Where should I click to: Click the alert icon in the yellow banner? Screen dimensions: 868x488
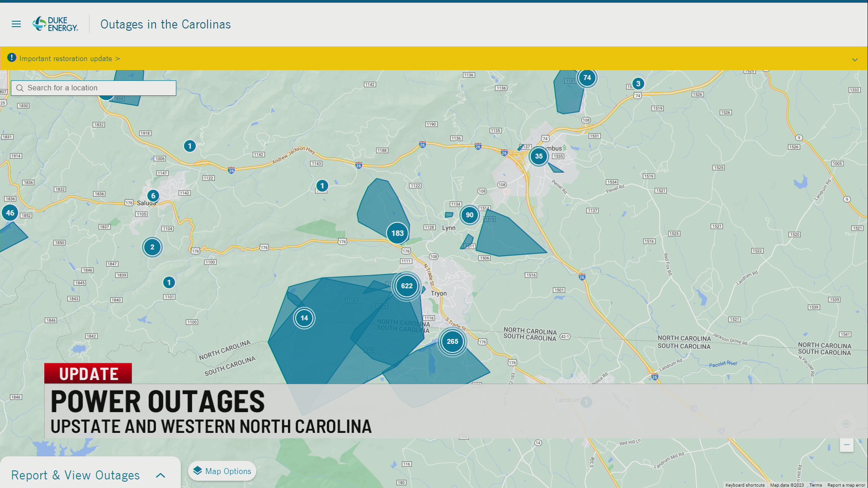(11, 58)
